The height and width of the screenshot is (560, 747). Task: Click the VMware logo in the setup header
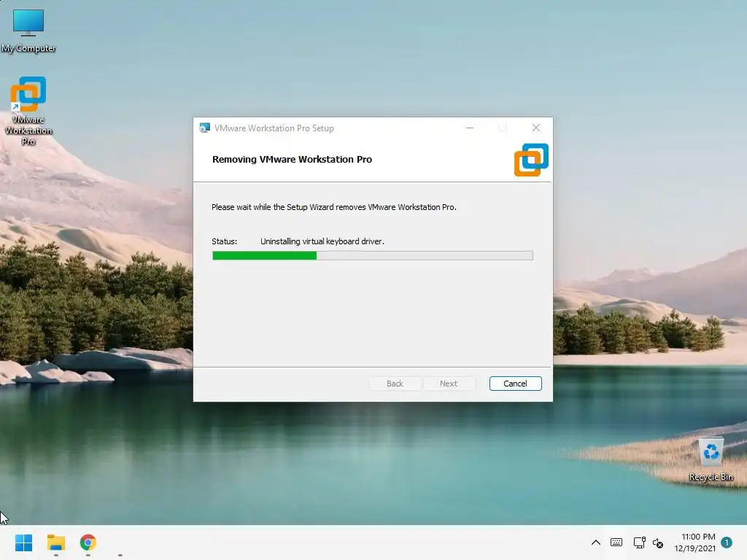(531, 160)
